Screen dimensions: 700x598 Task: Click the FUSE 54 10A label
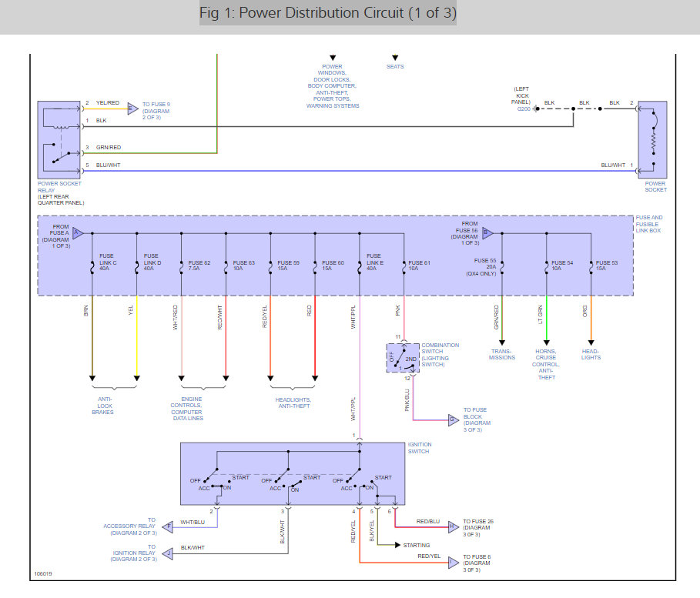pos(562,266)
